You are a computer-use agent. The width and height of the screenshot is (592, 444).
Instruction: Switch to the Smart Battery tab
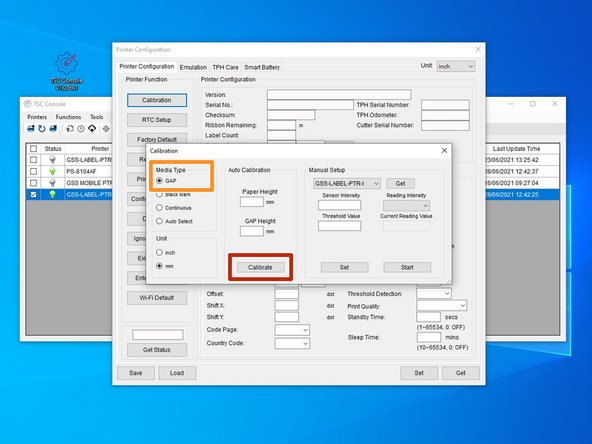[x=262, y=67]
